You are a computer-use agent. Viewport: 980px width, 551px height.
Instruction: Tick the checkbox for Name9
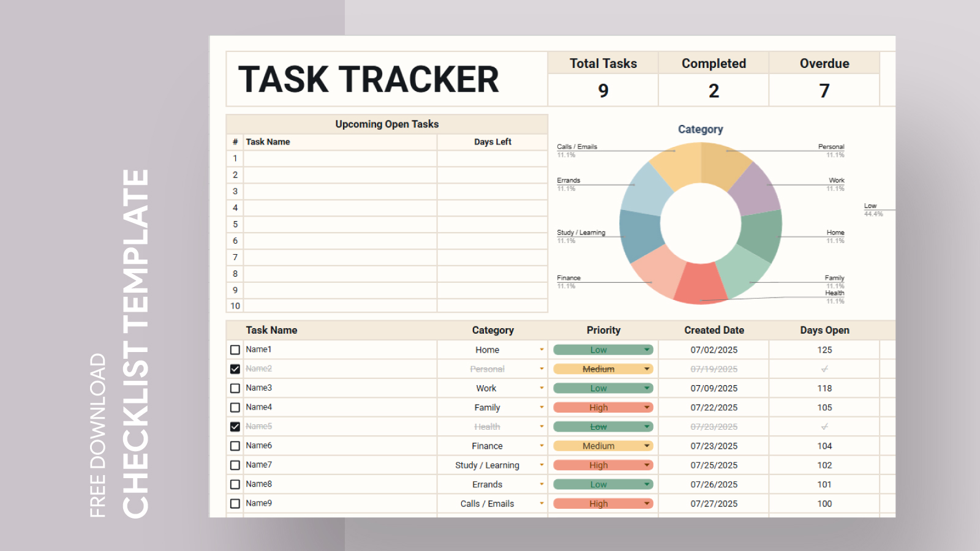click(235, 503)
